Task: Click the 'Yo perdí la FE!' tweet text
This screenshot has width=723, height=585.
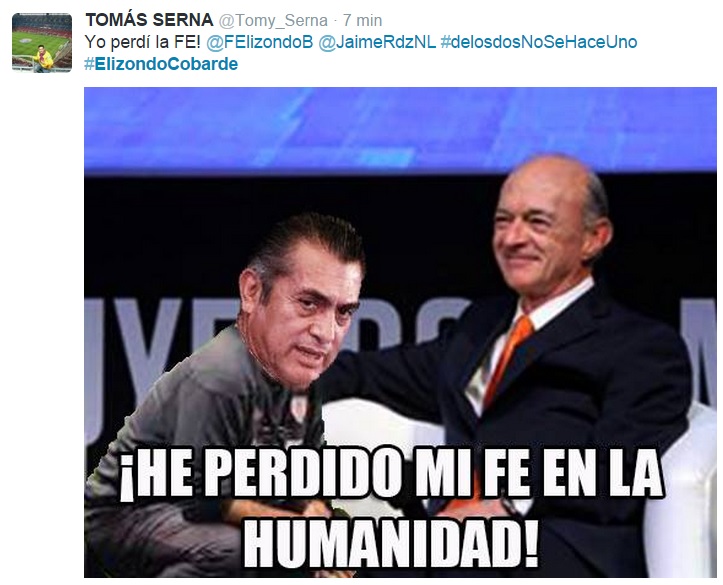Action: coord(143,42)
